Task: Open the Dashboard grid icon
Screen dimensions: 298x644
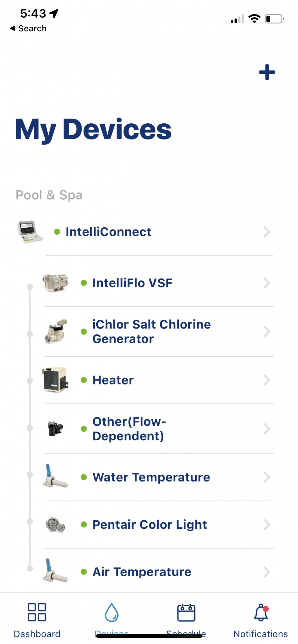Action: 37,612
